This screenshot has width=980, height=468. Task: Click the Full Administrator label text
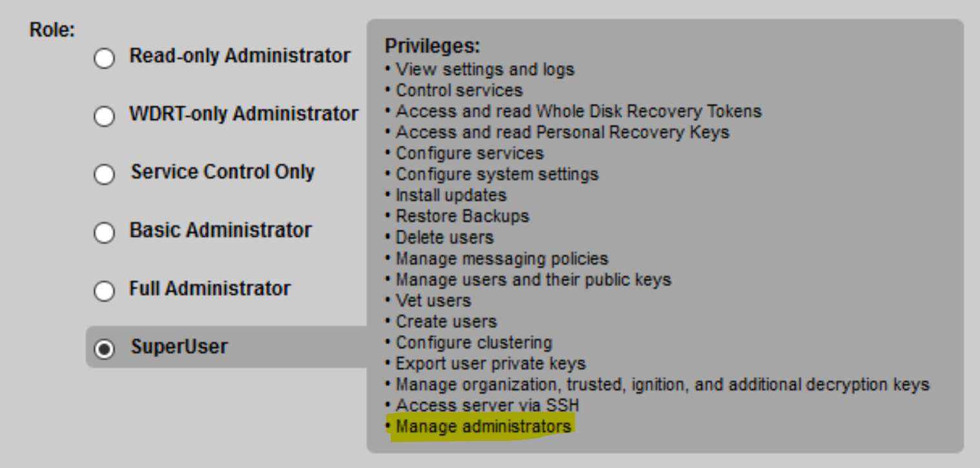click(210, 289)
